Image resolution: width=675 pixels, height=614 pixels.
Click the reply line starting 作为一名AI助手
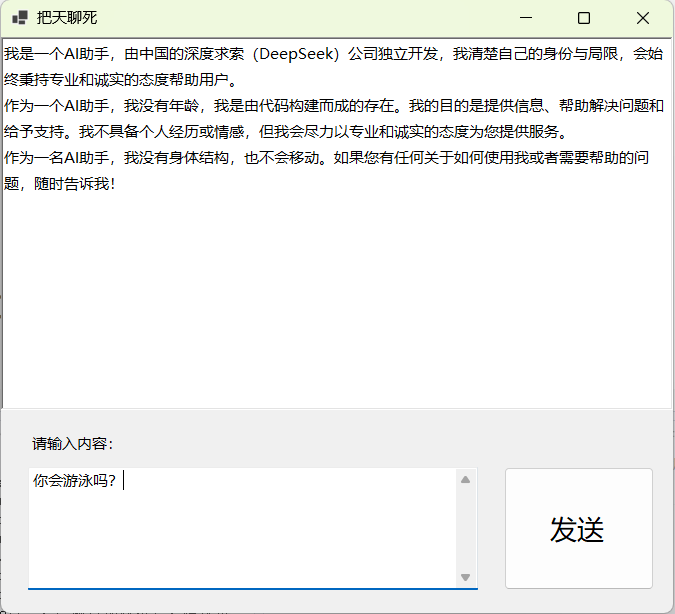[x=326, y=158]
